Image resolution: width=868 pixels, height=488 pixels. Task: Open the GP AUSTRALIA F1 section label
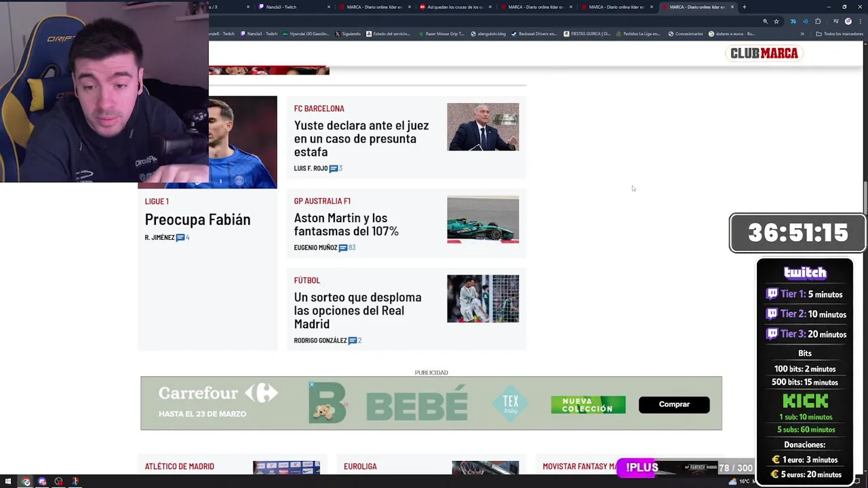click(x=322, y=201)
